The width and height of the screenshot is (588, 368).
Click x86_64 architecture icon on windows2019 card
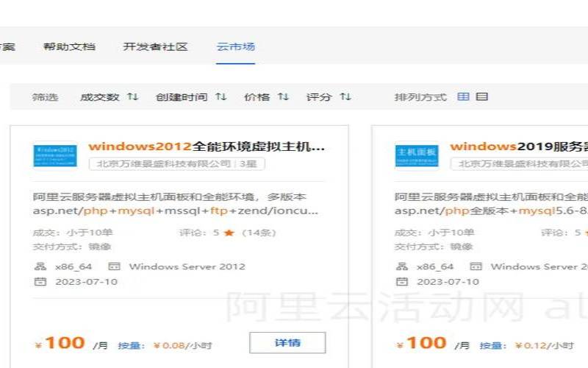pyautogui.click(x=401, y=266)
